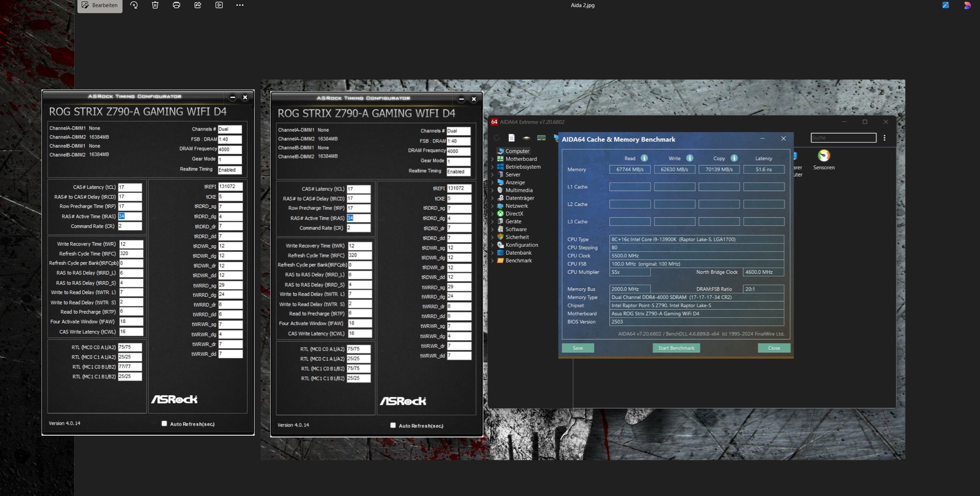Print the picture with the printer icon
980x496 pixels.
tap(176, 5)
